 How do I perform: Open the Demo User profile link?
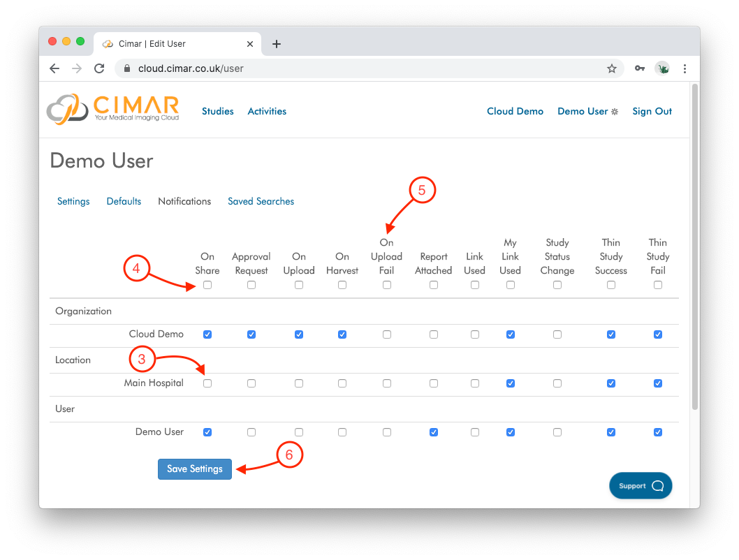coord(583,111)
